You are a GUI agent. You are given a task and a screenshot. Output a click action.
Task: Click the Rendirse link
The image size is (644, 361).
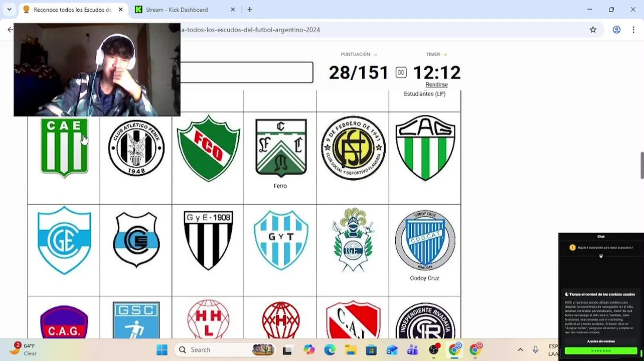point(436,85)
